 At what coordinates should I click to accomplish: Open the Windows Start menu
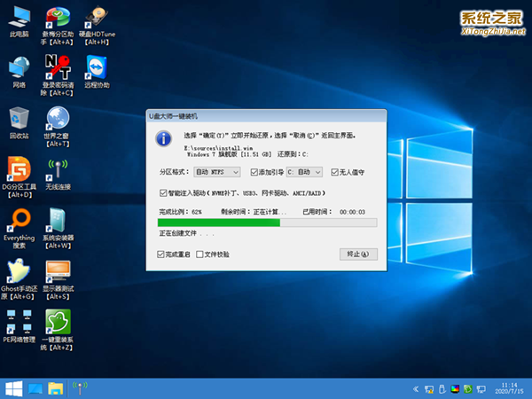pos(12,387)
